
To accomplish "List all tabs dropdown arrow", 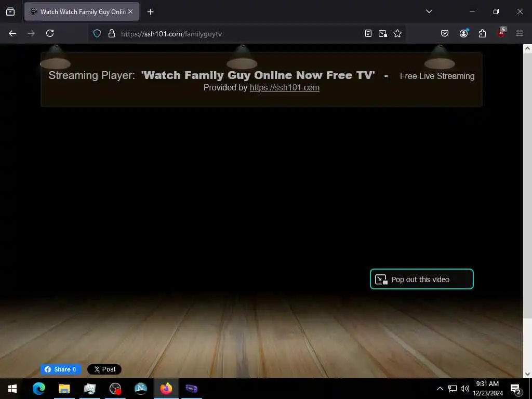I will click(429, 11).
